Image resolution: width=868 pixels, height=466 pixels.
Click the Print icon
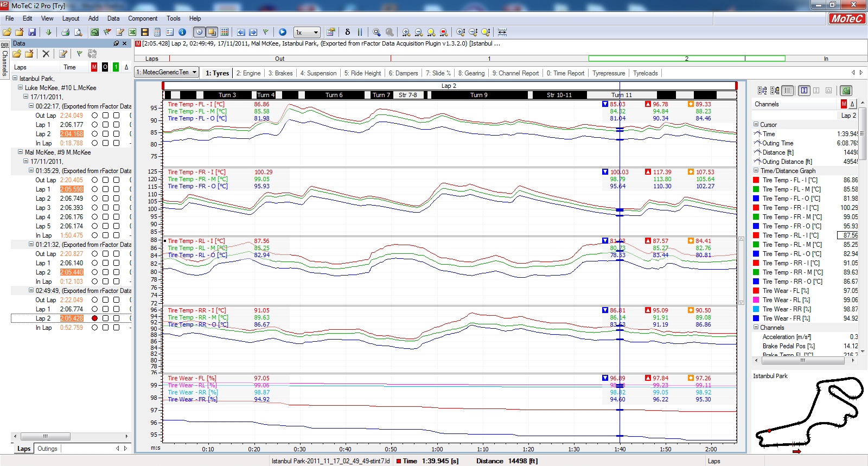click(x=65, y=32)
